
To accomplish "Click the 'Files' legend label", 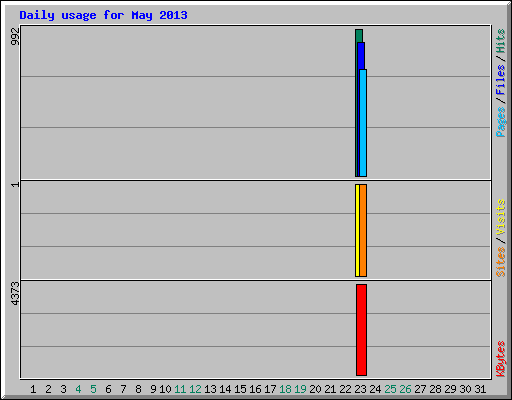I will click(x=500, y=79).
